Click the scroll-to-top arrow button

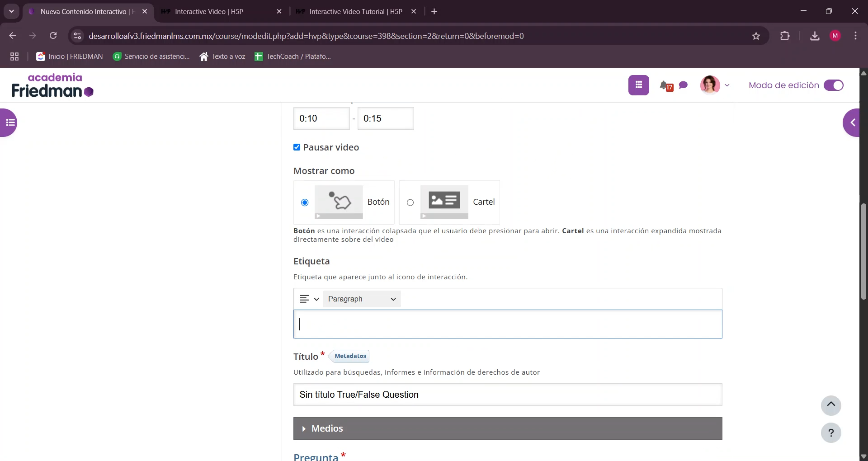831,405
